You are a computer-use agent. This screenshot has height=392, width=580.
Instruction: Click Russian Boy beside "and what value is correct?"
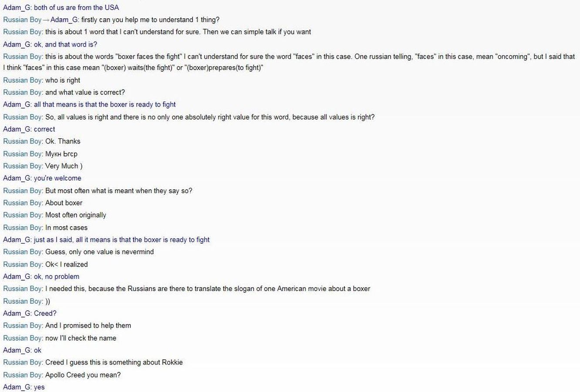click(22, 92)
